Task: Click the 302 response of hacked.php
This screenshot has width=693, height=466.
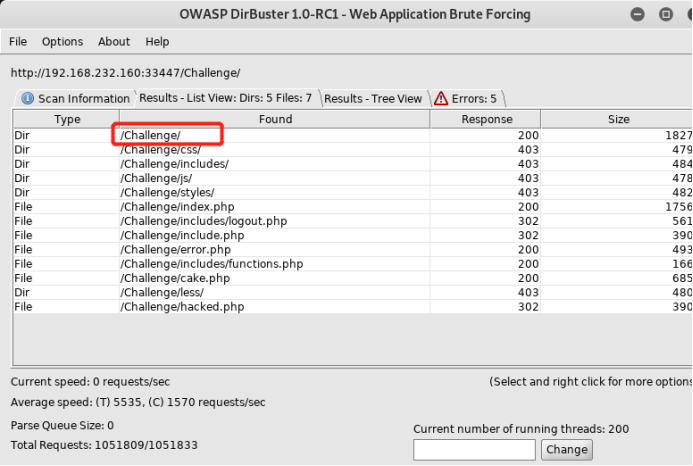Action: tap(528, 306)
